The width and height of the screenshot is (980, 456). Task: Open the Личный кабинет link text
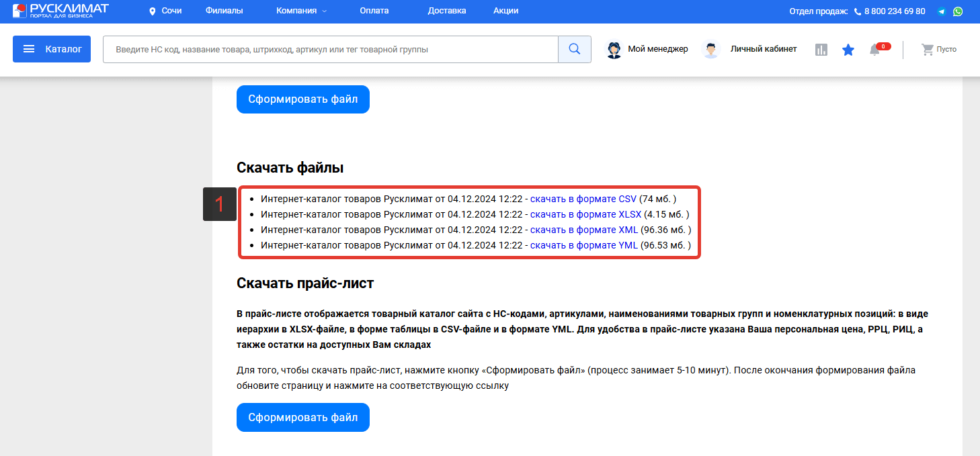(764, 49)
